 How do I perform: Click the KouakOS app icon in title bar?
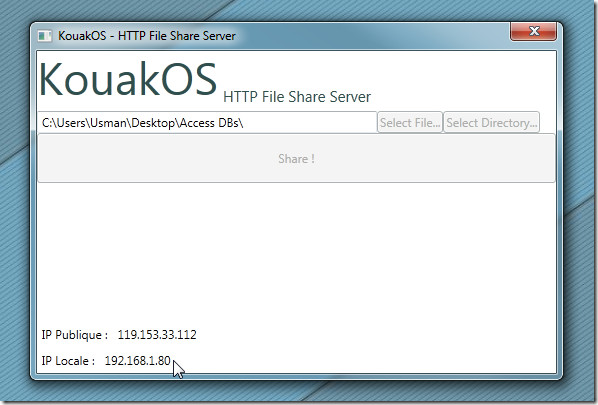click(x=45, y=36)
